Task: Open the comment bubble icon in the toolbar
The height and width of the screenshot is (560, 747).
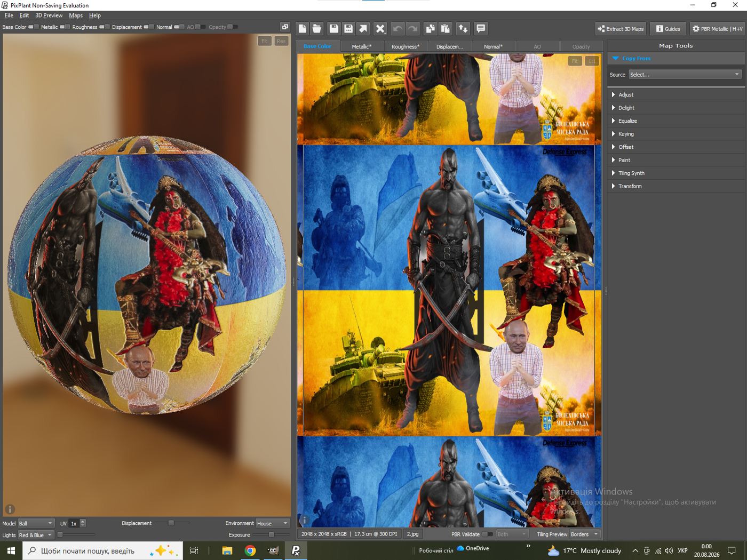Action: pyautogui.click(x=481, y=29)
